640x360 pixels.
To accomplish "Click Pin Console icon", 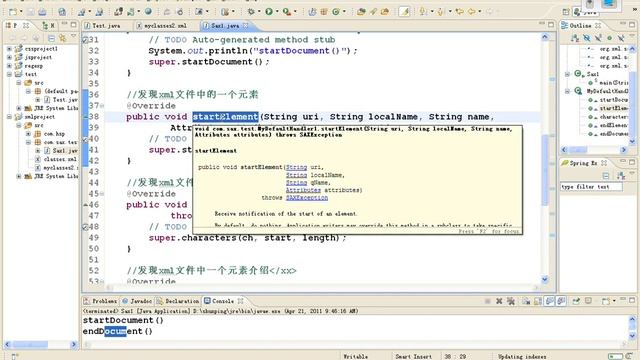I will point(576,301).
